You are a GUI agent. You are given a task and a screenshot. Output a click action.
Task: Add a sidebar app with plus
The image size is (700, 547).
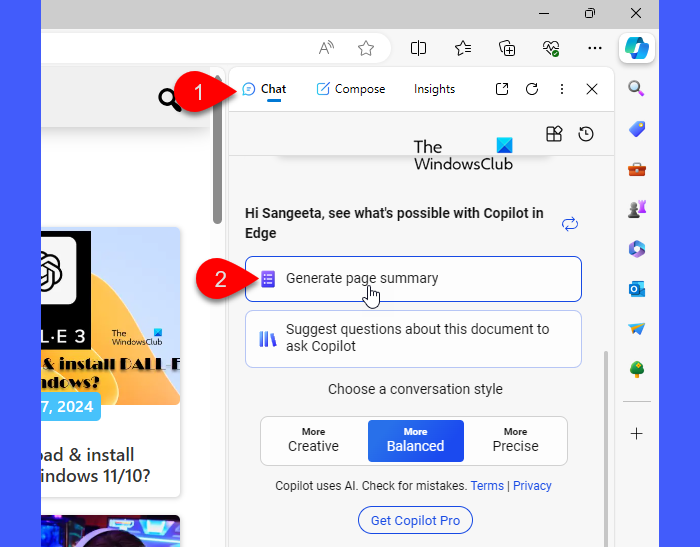pyautogui.click(x=637, y=433)
